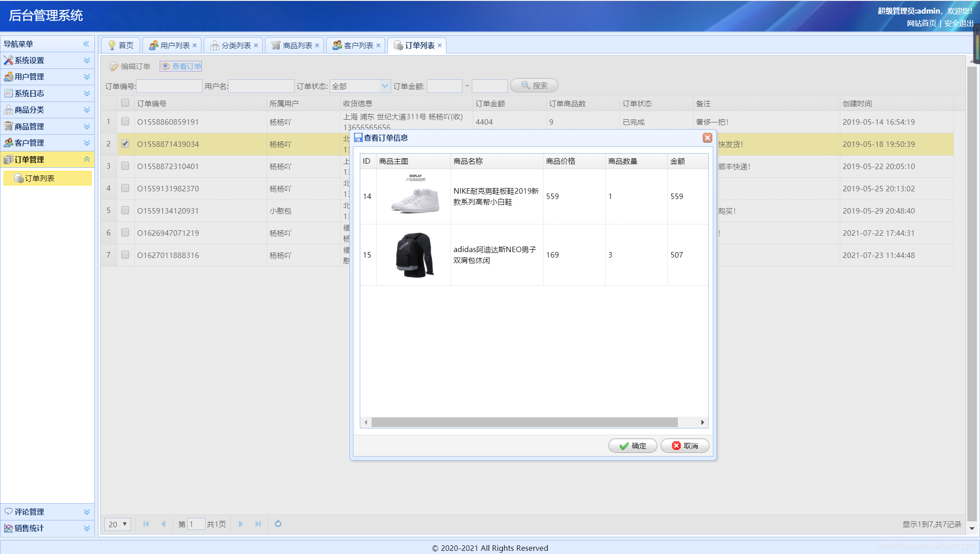
Task: Click the 商品管理 cart icon
Action: (x=8, y=126)
